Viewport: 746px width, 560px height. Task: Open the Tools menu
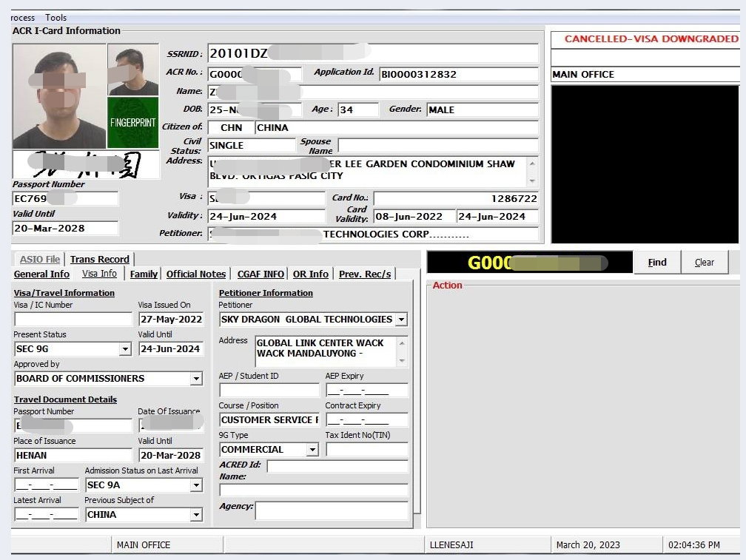click(56, 17)
